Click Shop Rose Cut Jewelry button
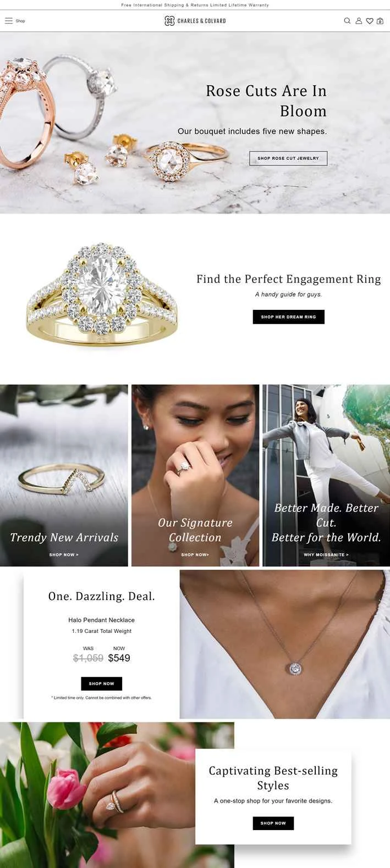This screenshot has width=390, height=868. click(x=288, y=158)
